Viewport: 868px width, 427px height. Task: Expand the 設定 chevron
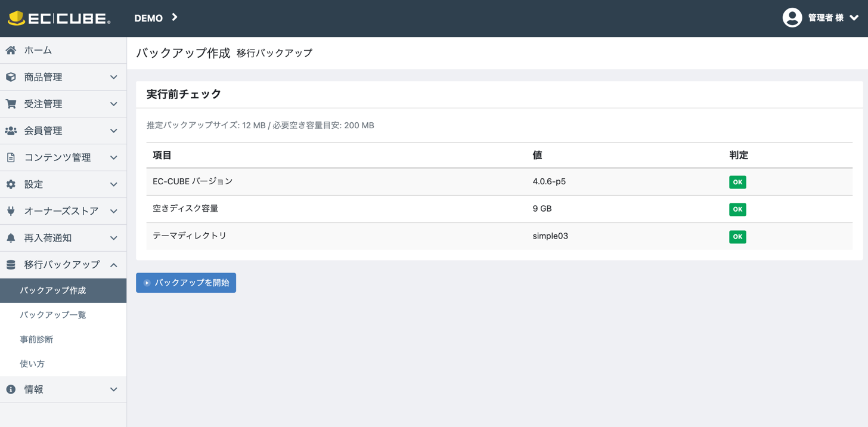(114, 185)
